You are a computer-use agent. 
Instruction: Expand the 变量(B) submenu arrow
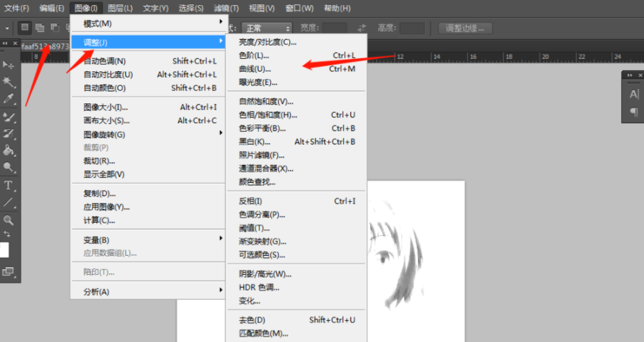tap(221, 238)
